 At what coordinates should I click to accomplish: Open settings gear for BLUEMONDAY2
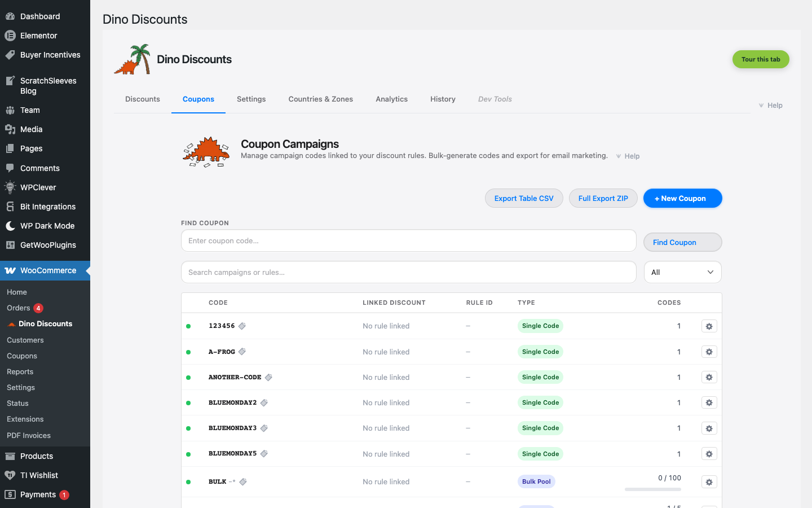tap(709, 402)
